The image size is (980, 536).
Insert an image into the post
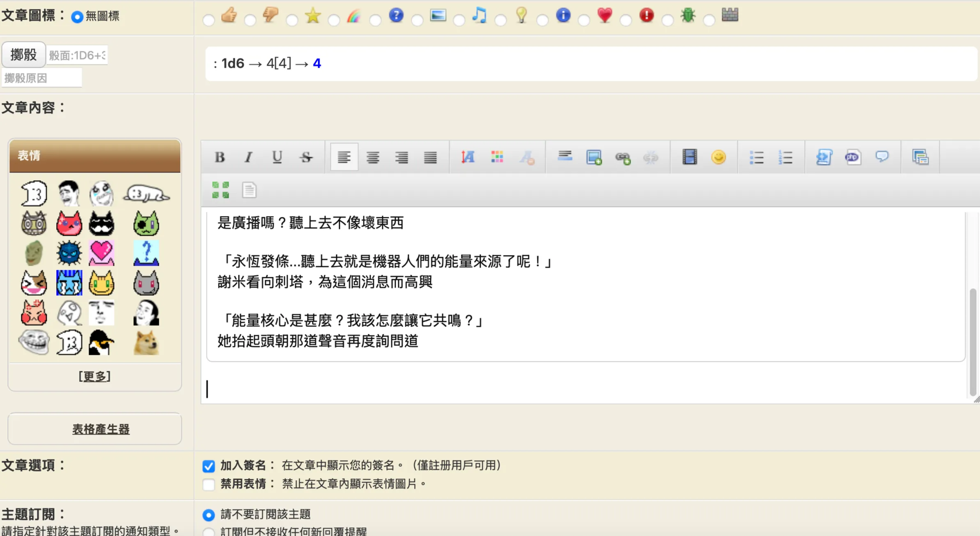click(x=594, y=157)
